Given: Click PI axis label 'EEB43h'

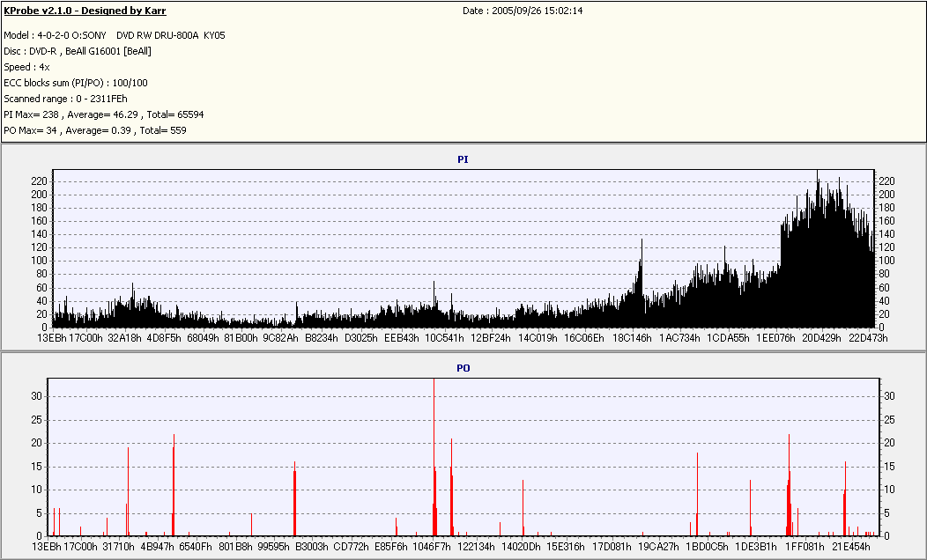Looking at the screenshot, I should click(x=402, y=338).
